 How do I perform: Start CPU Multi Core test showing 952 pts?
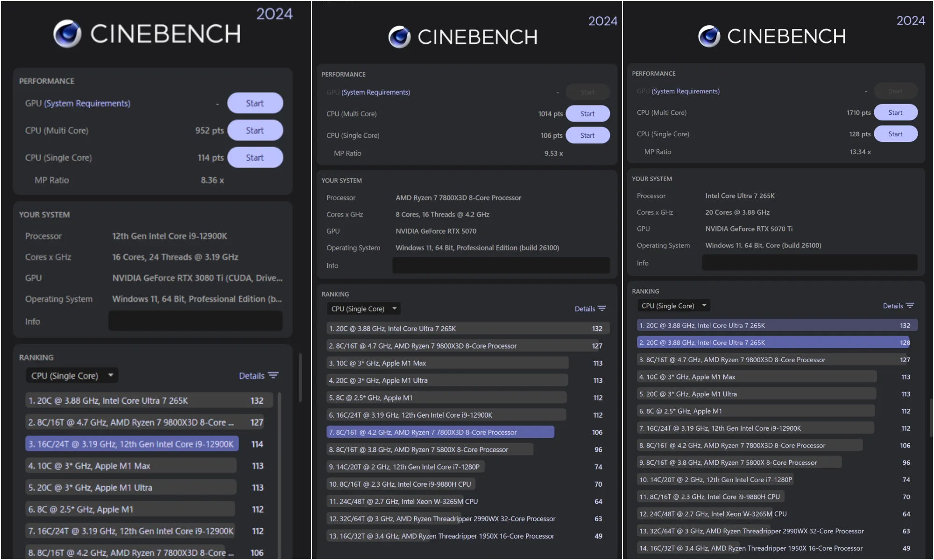pyautogui.click(x=255, y=130)
